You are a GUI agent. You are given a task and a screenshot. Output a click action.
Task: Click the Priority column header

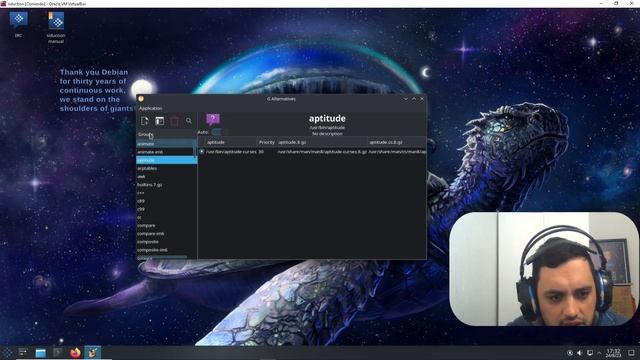point(267,142)
